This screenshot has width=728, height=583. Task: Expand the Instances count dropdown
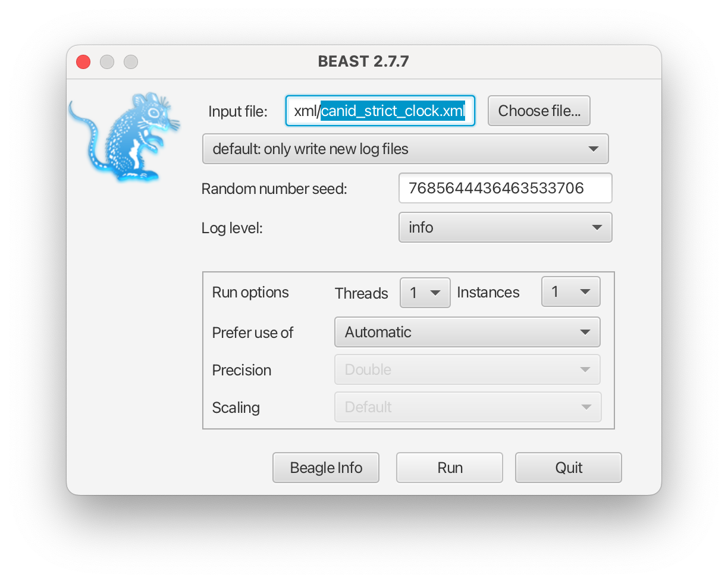click(570, 292)
